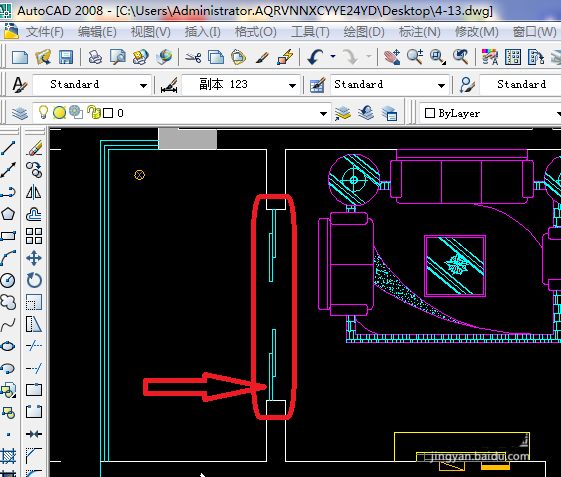Click the New drawing icon

pos(20,57)
